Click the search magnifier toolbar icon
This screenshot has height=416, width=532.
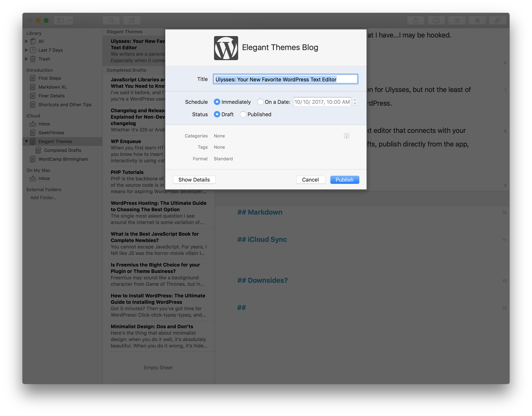point(111,20)
